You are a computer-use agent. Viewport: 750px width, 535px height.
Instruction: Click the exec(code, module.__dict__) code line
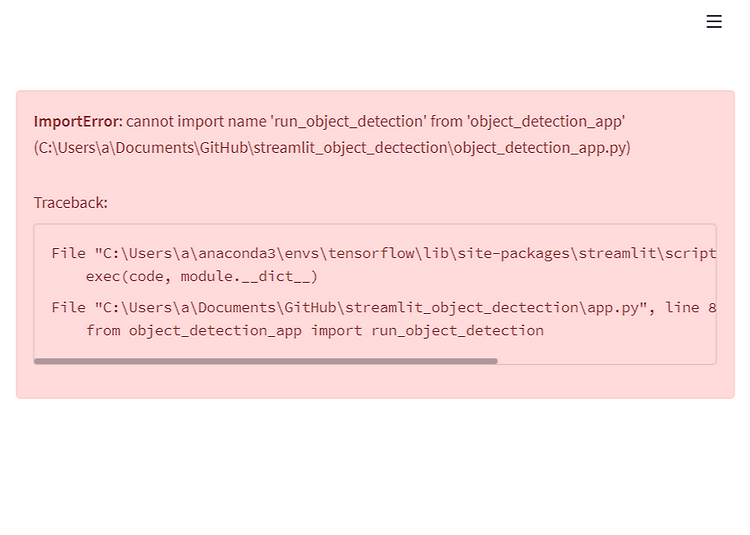(202, 276)
